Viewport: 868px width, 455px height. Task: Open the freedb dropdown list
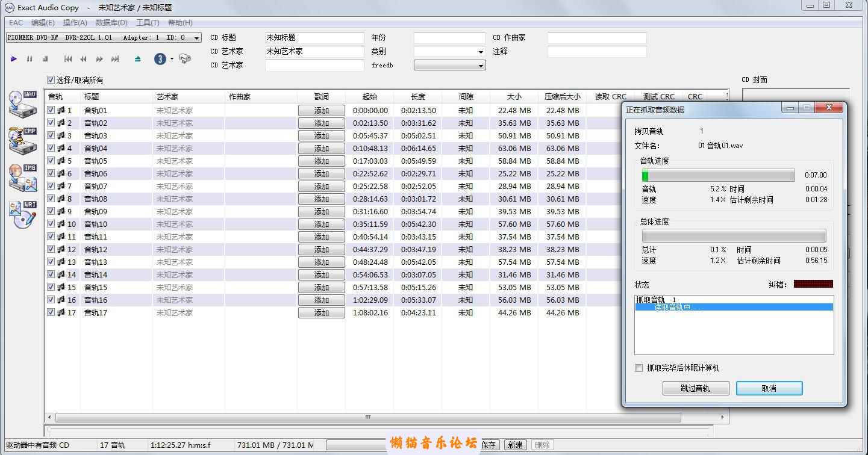click(480, 66)
